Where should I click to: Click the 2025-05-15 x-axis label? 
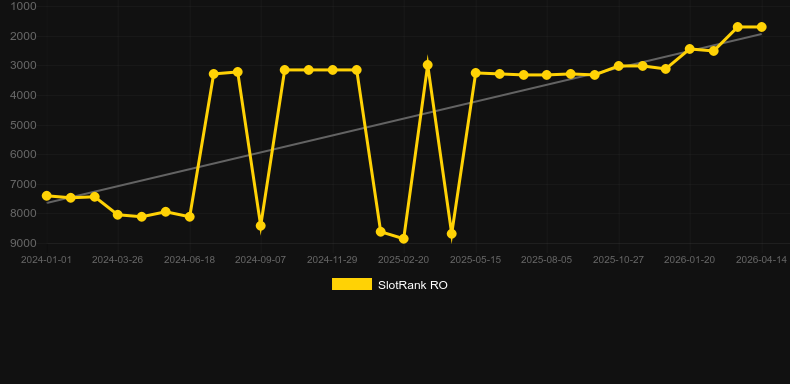[475, 260]
